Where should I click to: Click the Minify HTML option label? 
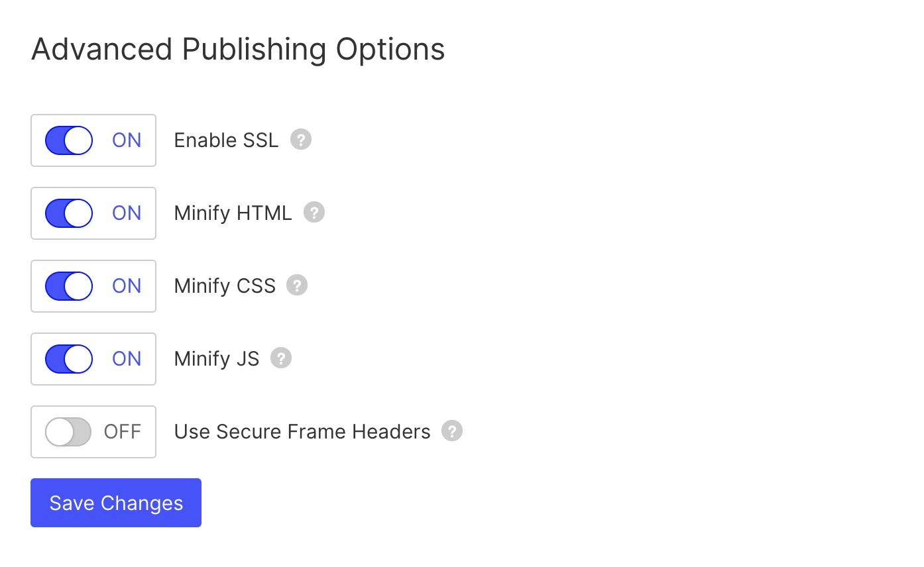point(233,213)
